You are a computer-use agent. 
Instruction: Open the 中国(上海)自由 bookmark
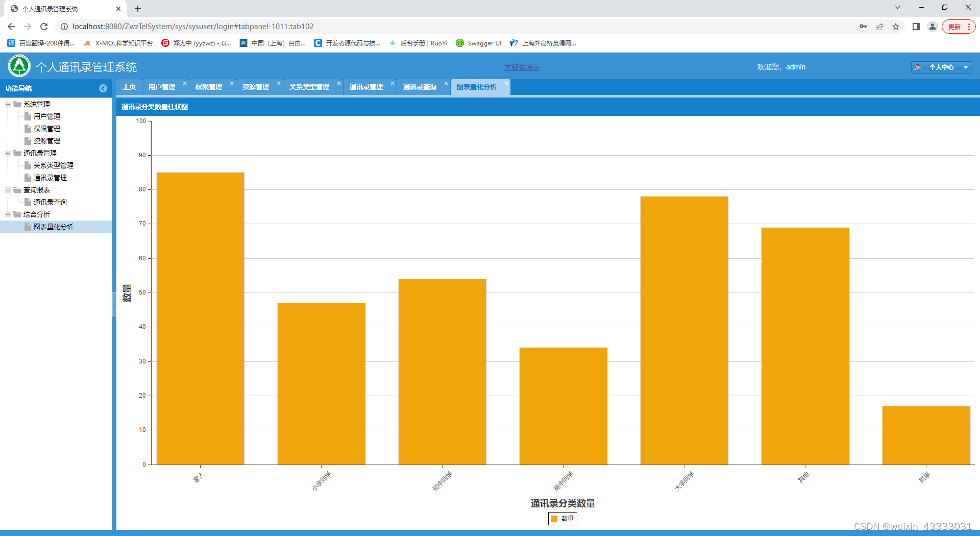point(273,43)
